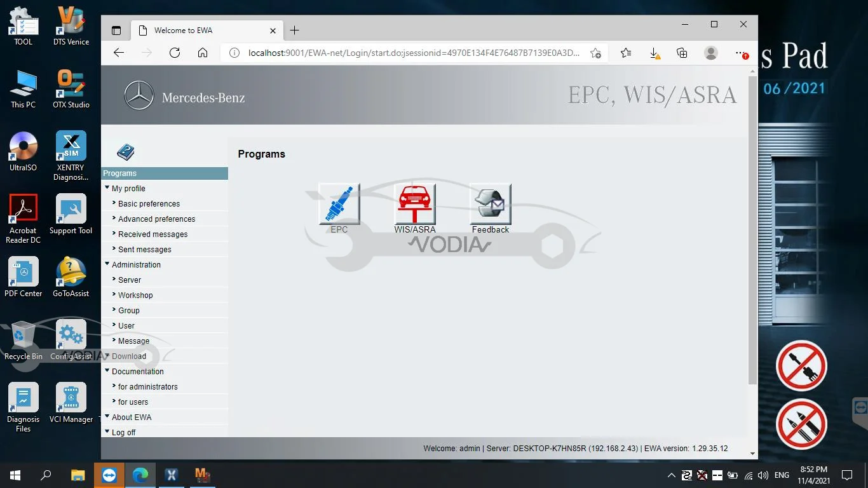
Task: Select the DTS Venice desktop shortcut
Action: [x=71, y=26]
